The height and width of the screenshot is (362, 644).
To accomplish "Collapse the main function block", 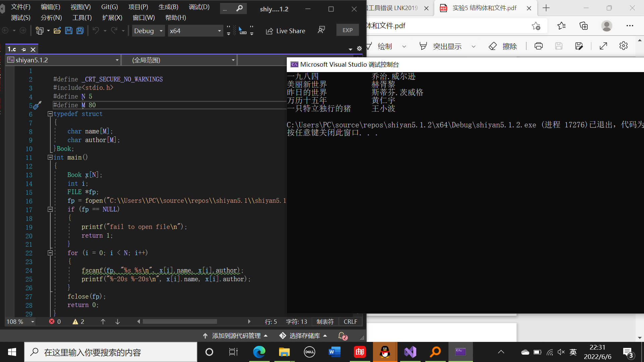I will [50, 157].
